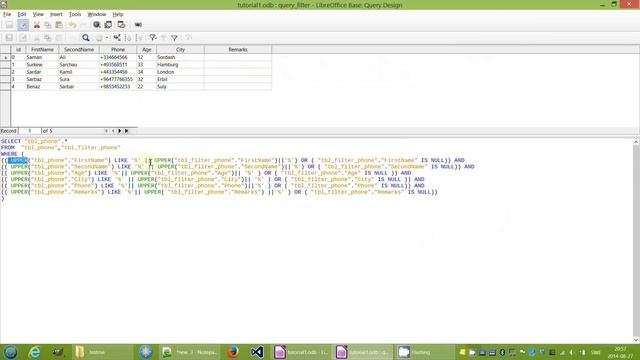Open the Window menu

point(97,14)
